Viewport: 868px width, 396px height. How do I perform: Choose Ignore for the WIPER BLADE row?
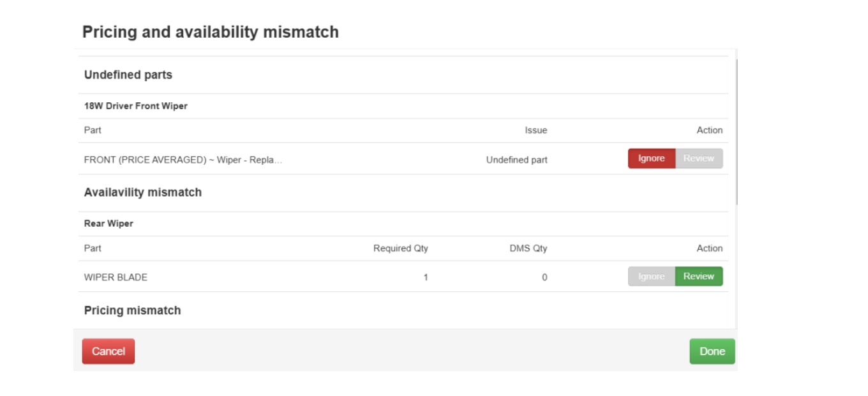click(651, 277)
